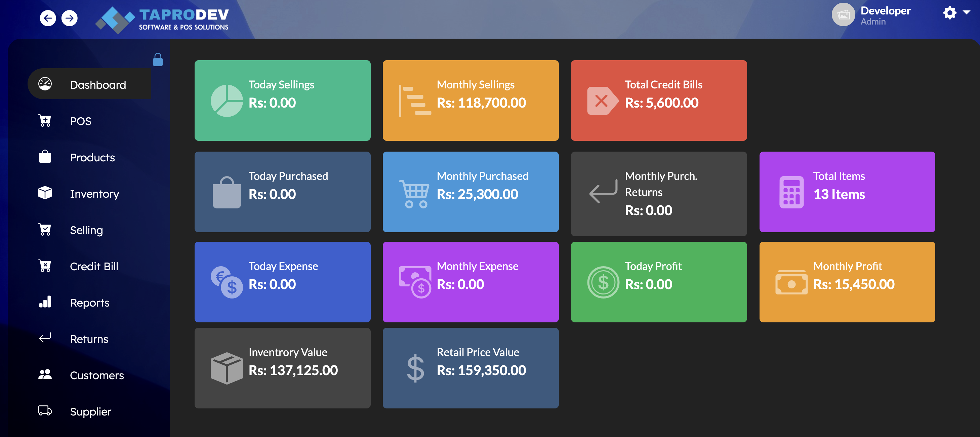Open the settings gear icon
This screenshot has height=437, width=980.
tap(949, 12)
